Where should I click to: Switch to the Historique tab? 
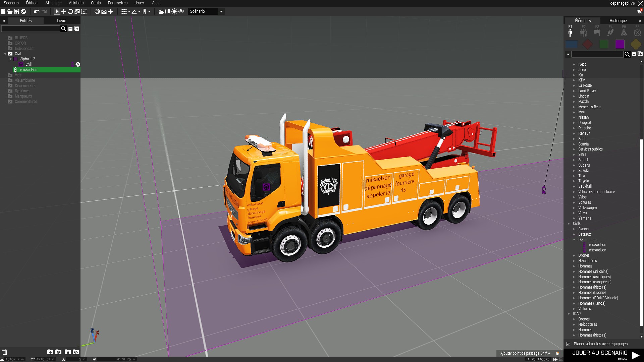[x=618, y=21]
